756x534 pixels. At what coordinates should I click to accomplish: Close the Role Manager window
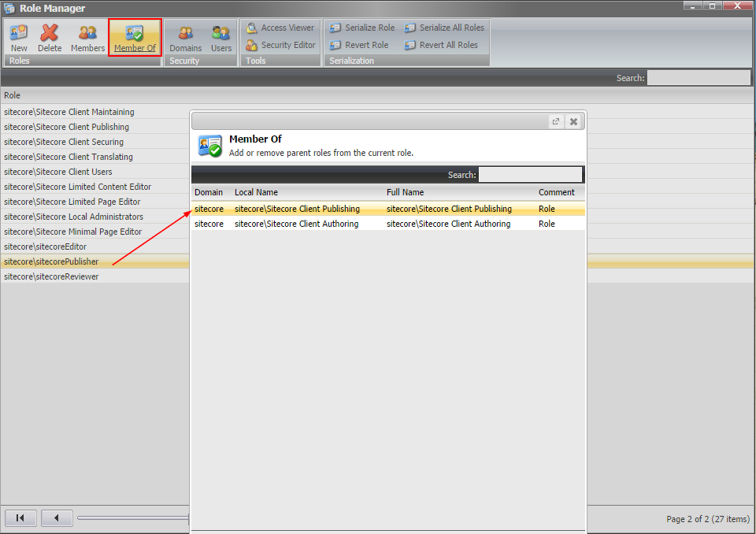tap(738, 6)
